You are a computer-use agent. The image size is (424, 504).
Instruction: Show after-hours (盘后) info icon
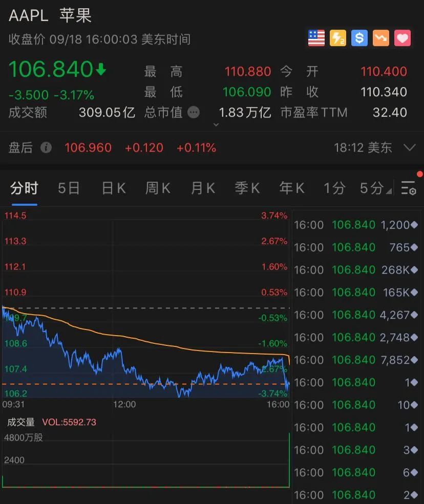tap(46, 148)
